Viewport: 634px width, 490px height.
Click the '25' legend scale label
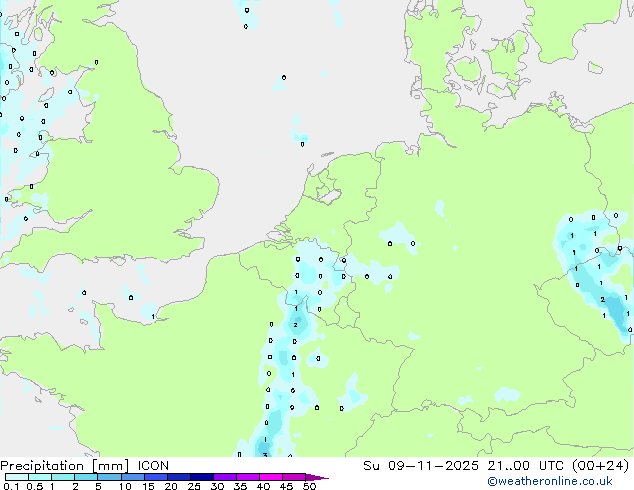point(194,486)
